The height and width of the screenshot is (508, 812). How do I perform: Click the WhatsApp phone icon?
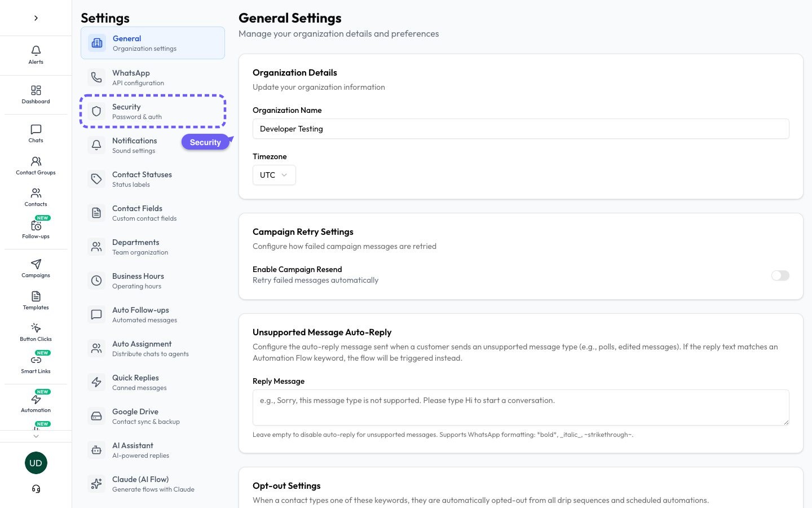(x=96, y=77)
